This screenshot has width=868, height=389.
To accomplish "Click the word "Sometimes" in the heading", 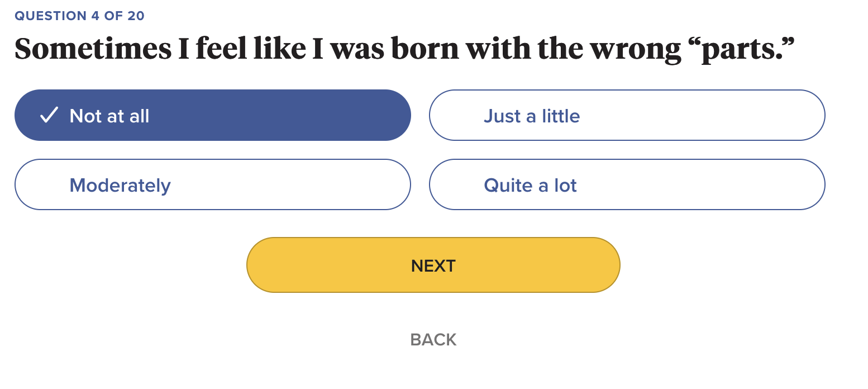I will coord(93,49).
